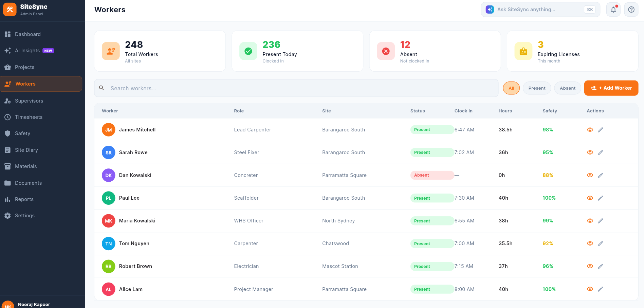Open Supervisors in the sidebar
The image size is (644, 308).
41,101
